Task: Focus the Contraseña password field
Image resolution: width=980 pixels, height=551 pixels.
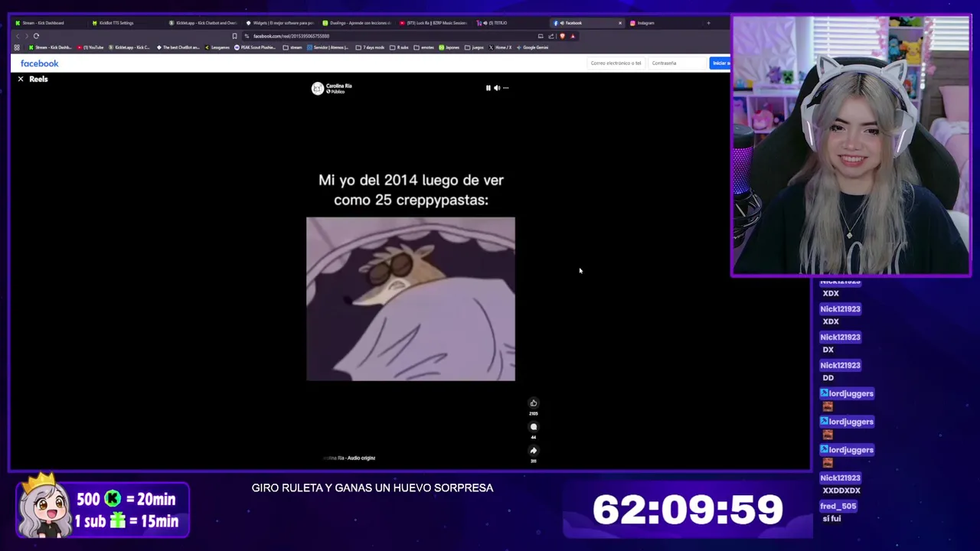Action: click(x=677, y=63)
